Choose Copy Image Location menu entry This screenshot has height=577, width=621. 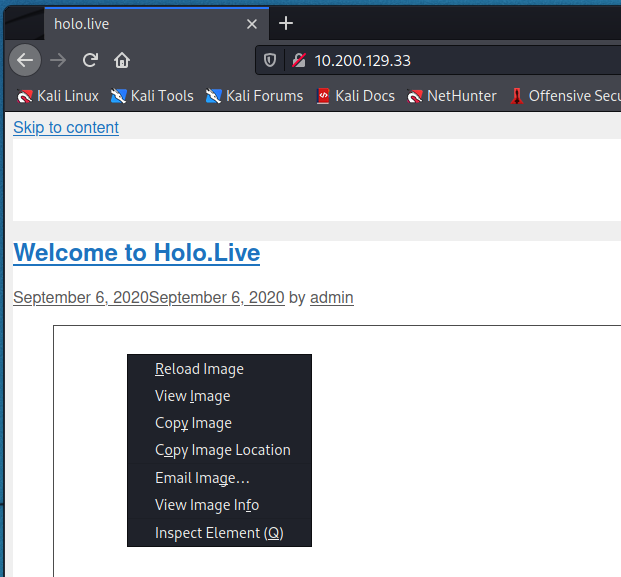pyautogui.click(x=222, y=450)
